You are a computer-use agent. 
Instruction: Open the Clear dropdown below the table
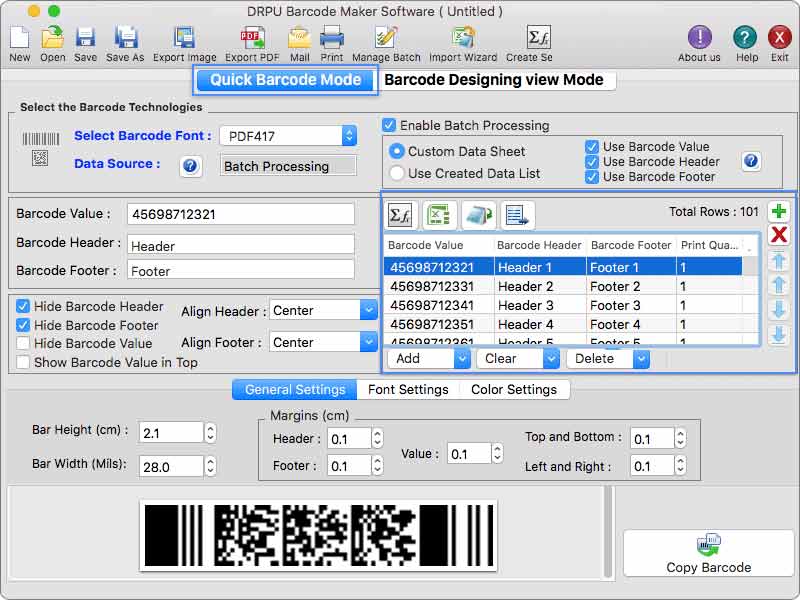(518, 358)
